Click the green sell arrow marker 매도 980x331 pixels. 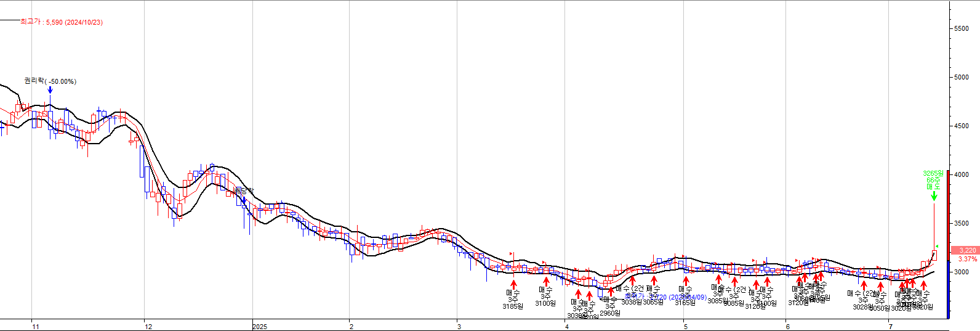pos(934,195)
